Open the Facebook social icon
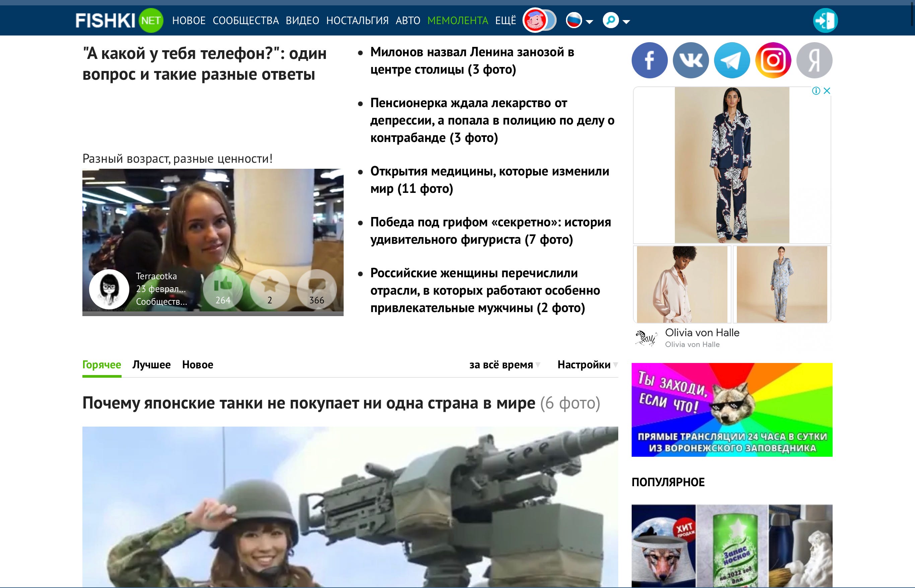This screenshot has width=915, height=588. point(650,60)
